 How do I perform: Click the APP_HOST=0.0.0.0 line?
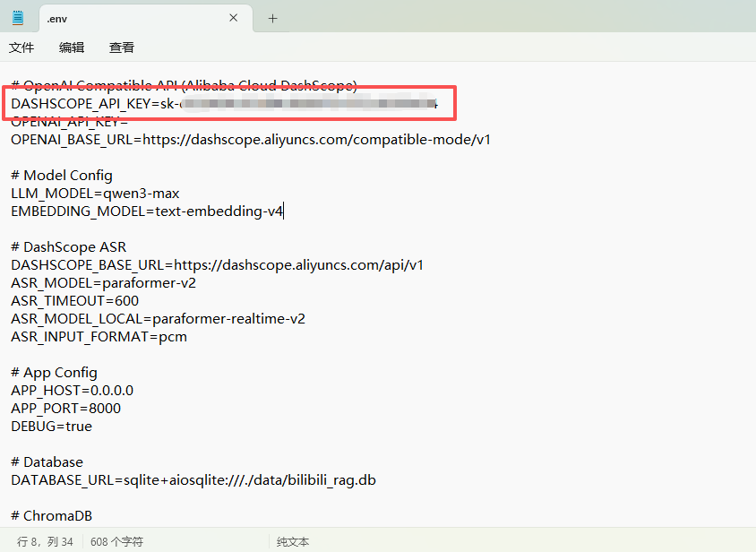(73, 391)
